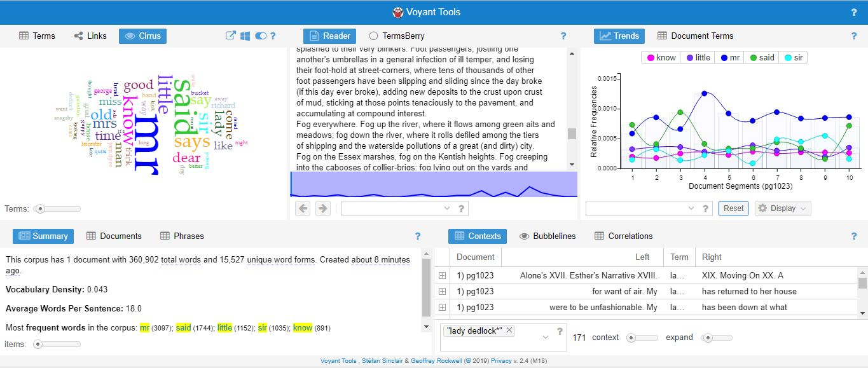Click the Contexts expand slider

tap(716, 337)
